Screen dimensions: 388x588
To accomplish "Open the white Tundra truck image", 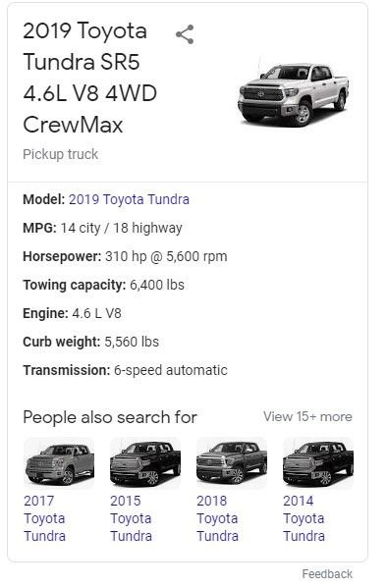I will [x=294, y=92].
